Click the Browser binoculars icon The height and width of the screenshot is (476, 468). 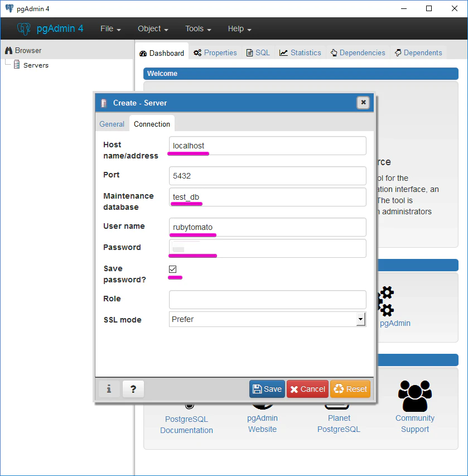pos(8,50)
